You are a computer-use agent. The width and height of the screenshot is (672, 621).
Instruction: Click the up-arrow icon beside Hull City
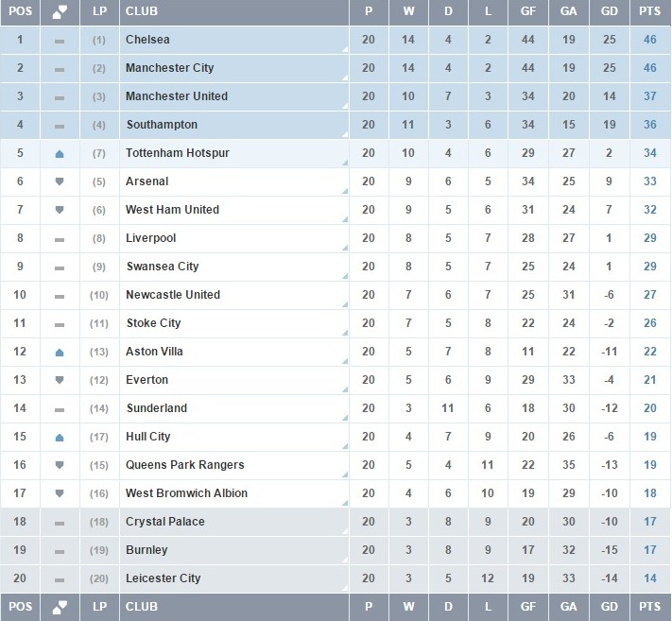click(x=60, y=437)
